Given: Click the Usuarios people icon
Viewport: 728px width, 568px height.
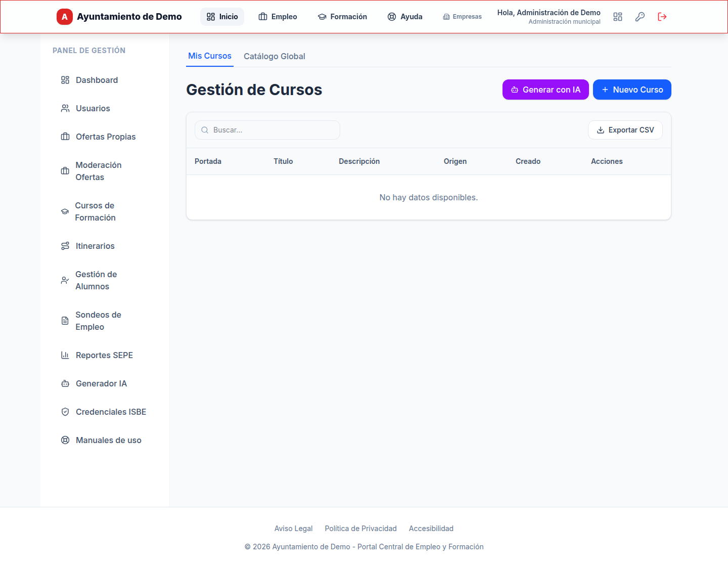Looking at the screenshot, I should 65,108.
